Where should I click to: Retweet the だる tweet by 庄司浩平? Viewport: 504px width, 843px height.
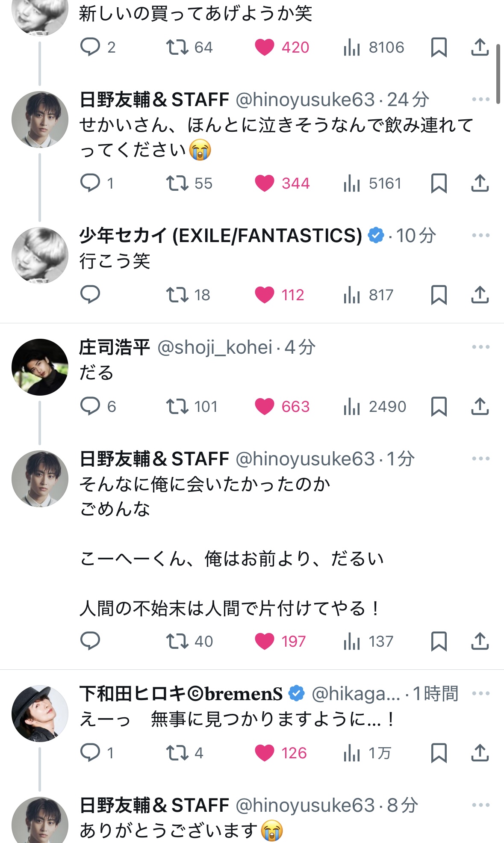(177, 406)
